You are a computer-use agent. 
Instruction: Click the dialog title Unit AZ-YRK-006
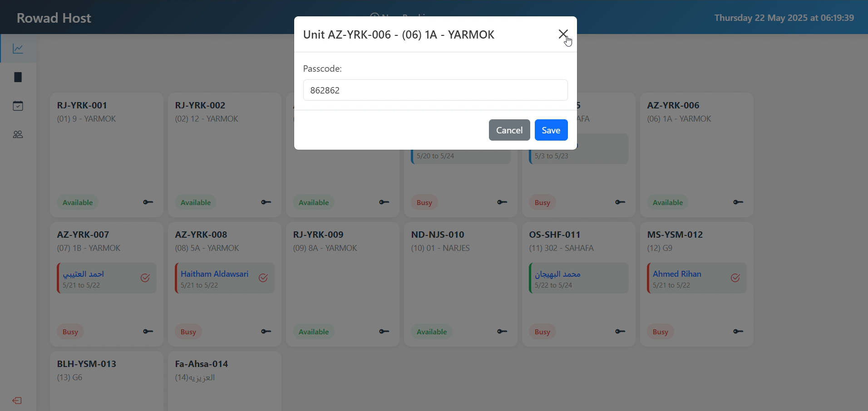pyautogui.click(x=399, y=34)
